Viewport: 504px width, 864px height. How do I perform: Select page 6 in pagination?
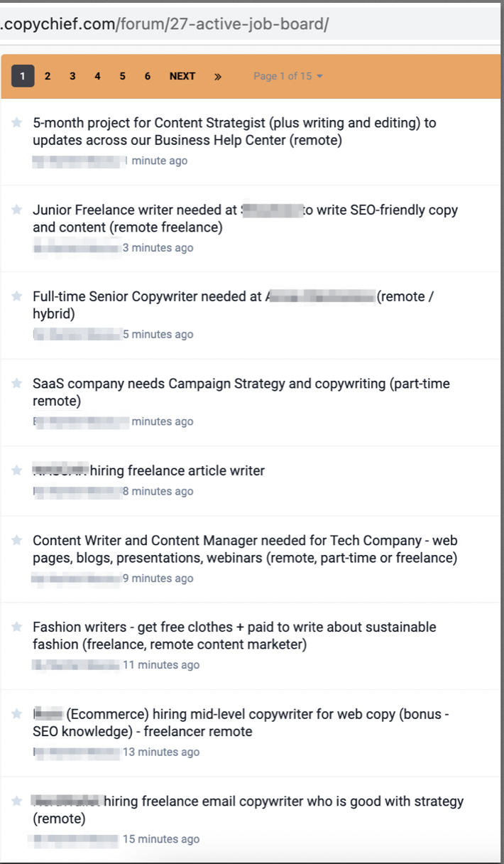(147, 76)
